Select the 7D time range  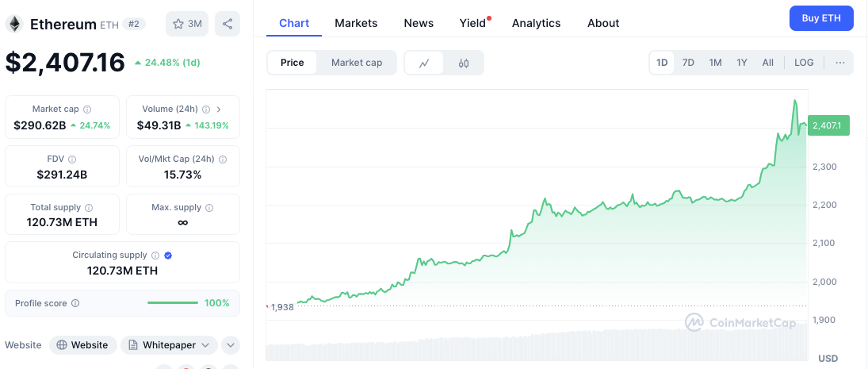click(x=688, y=63)
